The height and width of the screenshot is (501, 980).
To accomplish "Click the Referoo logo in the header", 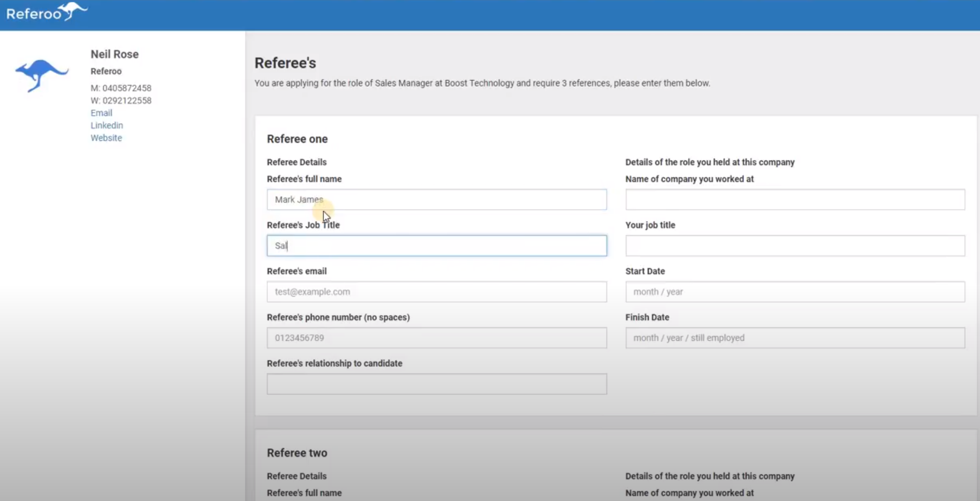I will [47, 12].
